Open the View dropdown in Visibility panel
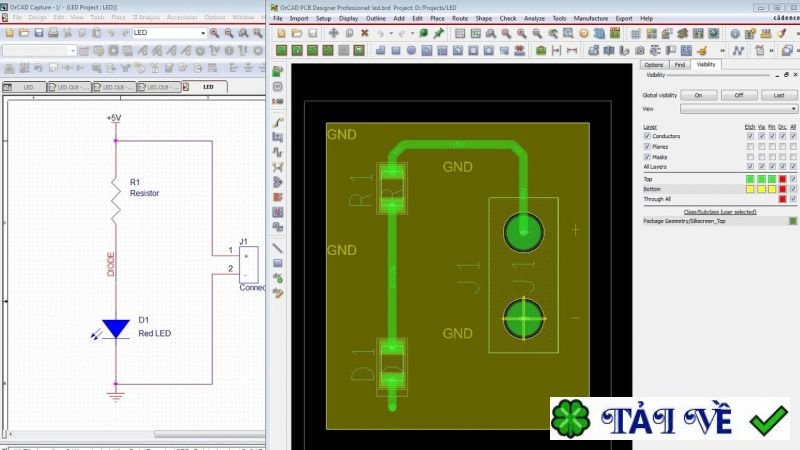Viewport: 800px width, 450px height. click(738, 109)
